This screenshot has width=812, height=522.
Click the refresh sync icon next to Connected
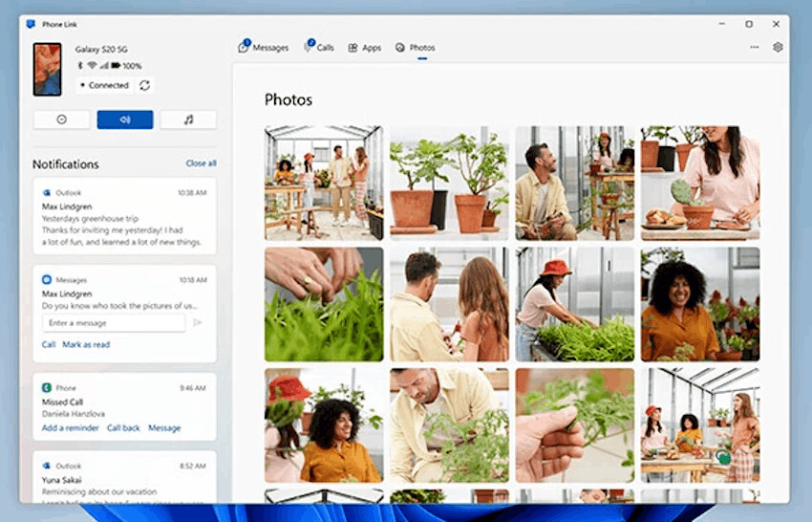(144, 85)
